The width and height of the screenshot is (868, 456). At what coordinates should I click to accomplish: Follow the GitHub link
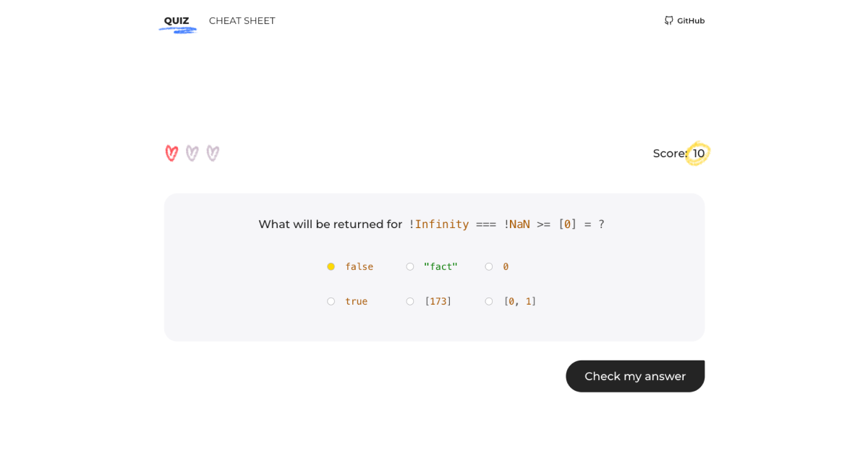(684, 20)
